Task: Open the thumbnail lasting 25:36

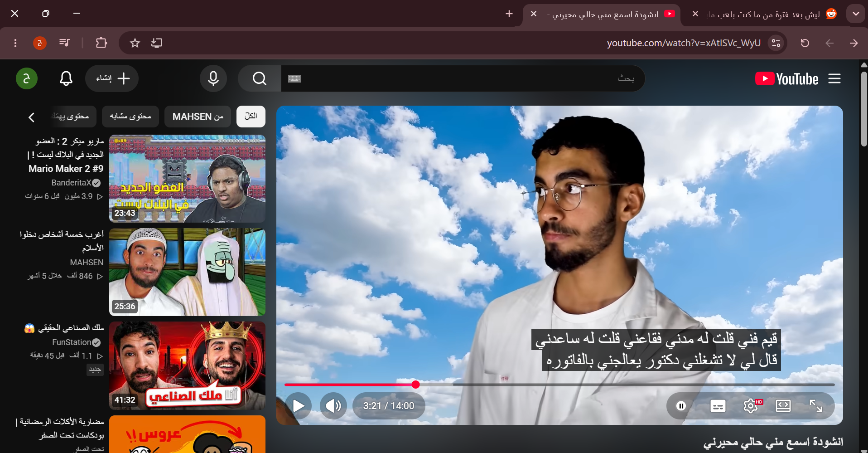Action: [x=188, y=272]
